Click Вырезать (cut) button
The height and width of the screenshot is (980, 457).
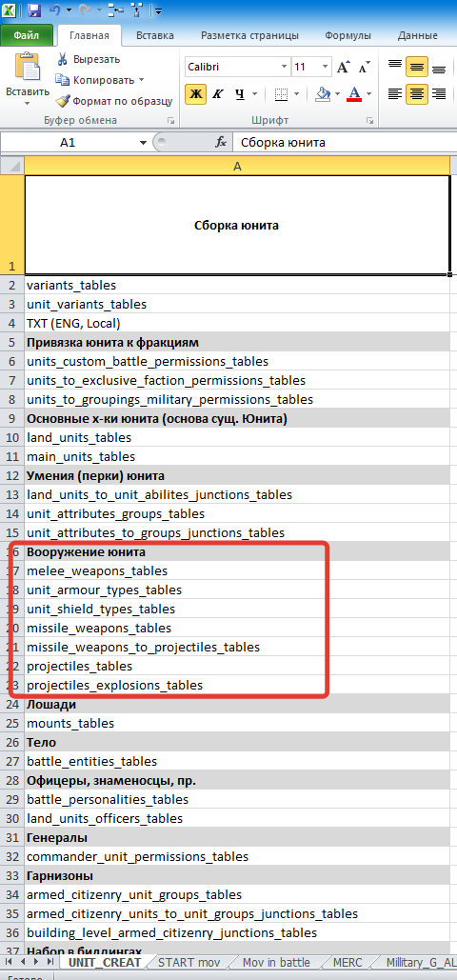point(89,59)
